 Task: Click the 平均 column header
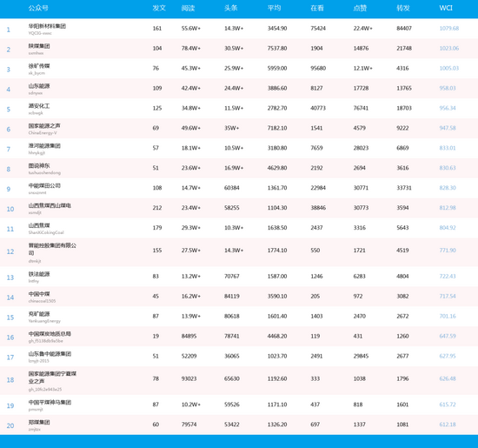274,8
